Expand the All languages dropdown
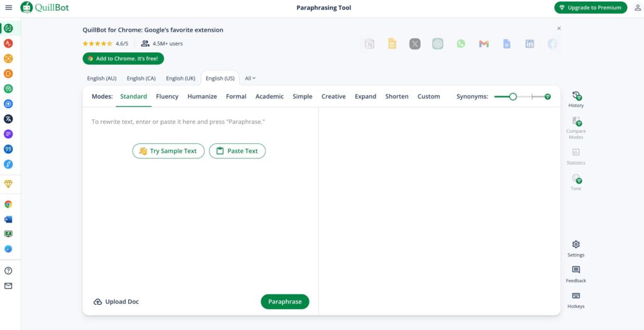 [250, 79]
